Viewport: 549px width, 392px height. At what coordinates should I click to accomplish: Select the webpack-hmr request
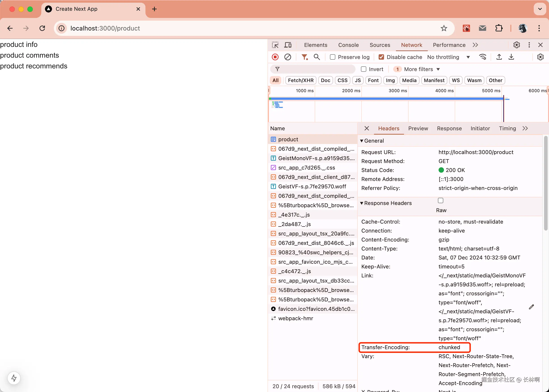coord(295,318)
